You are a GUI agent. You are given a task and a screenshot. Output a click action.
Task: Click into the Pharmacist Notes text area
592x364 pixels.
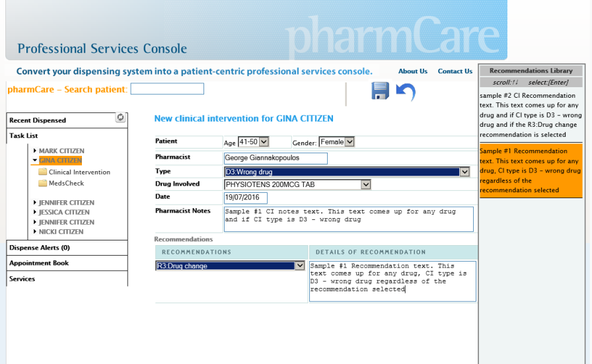pyautogui.click(x=348, y=219)
